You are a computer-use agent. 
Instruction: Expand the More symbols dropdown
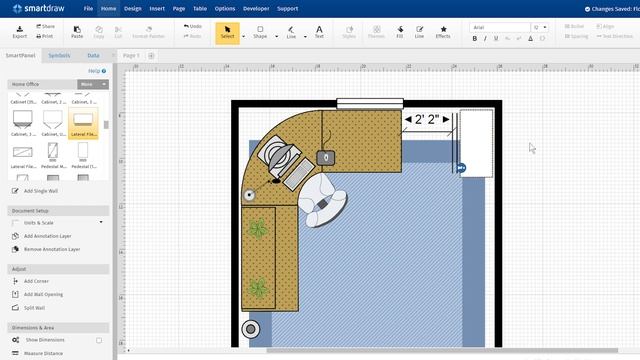coord(93,84)
